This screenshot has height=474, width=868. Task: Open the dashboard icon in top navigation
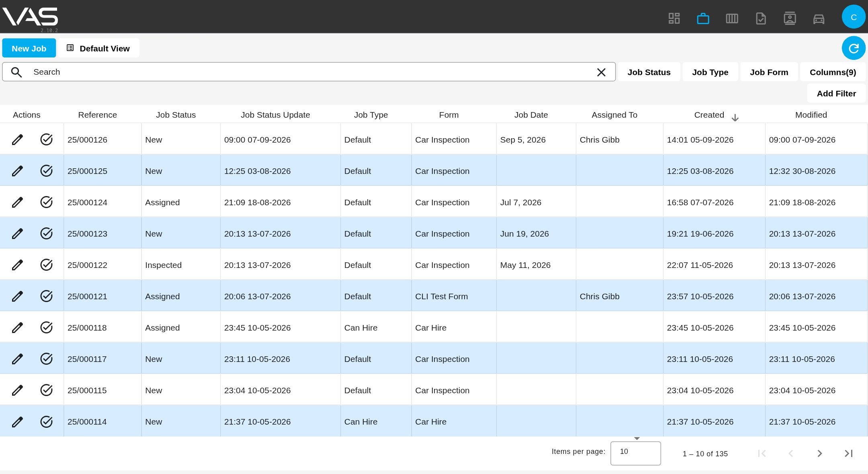pyautogui.click(x=674, y=18)
